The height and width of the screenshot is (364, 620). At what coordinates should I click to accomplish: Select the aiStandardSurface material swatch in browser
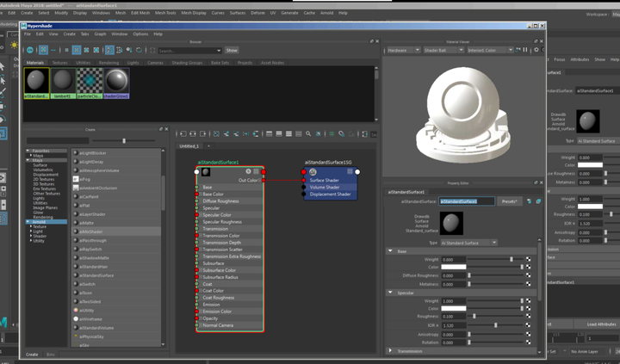tap(37, 81)
